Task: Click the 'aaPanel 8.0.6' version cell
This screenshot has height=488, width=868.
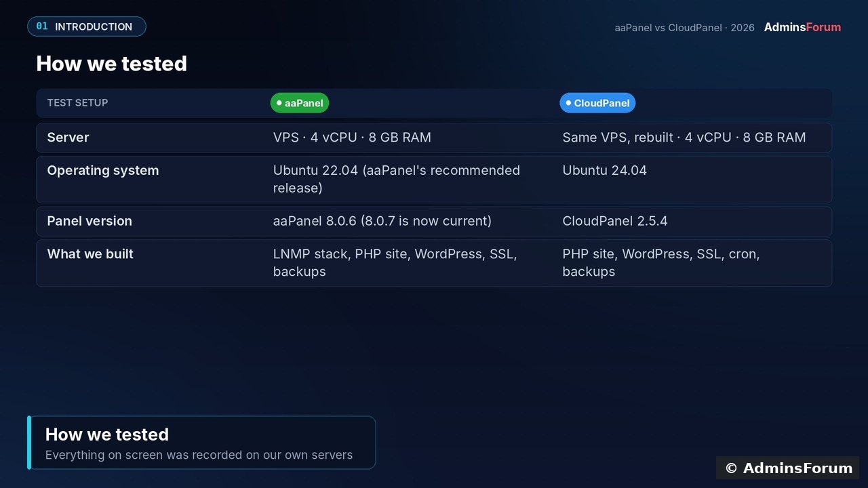Action: [x=382, y=221]
